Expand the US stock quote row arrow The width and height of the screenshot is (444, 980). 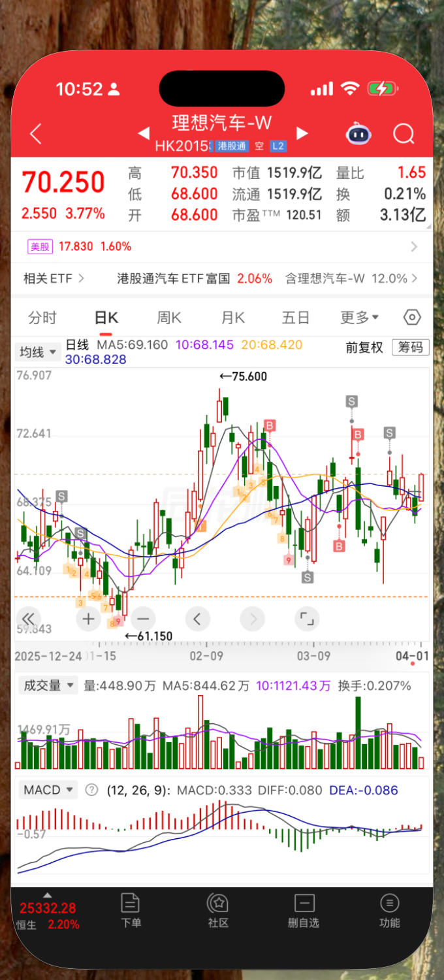[414, 247]
